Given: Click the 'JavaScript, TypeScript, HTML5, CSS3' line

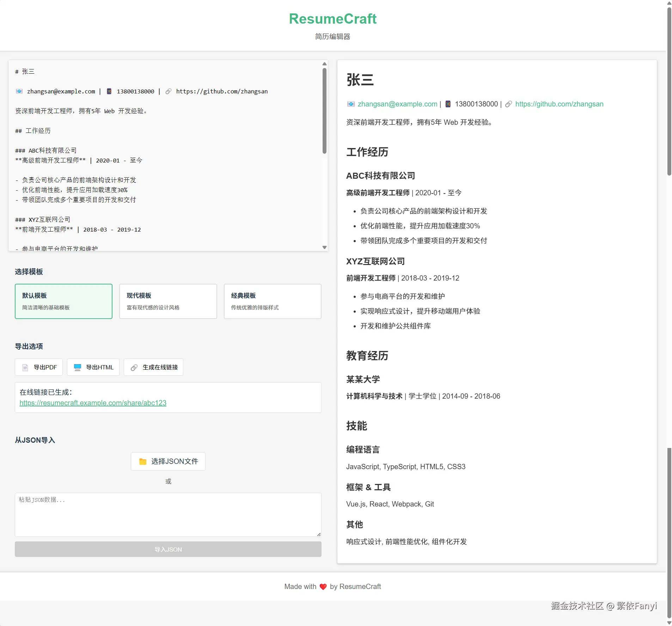Looking at the screenshot, I should pyautogui.click(x=406, y=467).
